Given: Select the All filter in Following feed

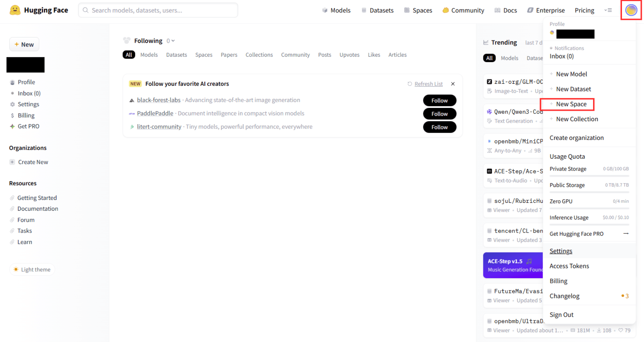Looking at the screenshot, I should (x=129, y=55).
